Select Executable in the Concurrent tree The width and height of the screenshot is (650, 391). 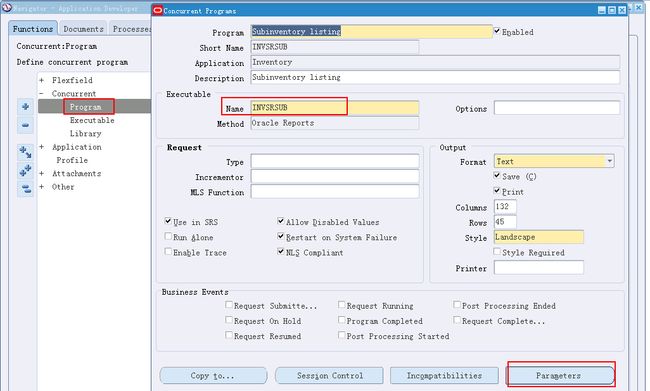(92, 120)
